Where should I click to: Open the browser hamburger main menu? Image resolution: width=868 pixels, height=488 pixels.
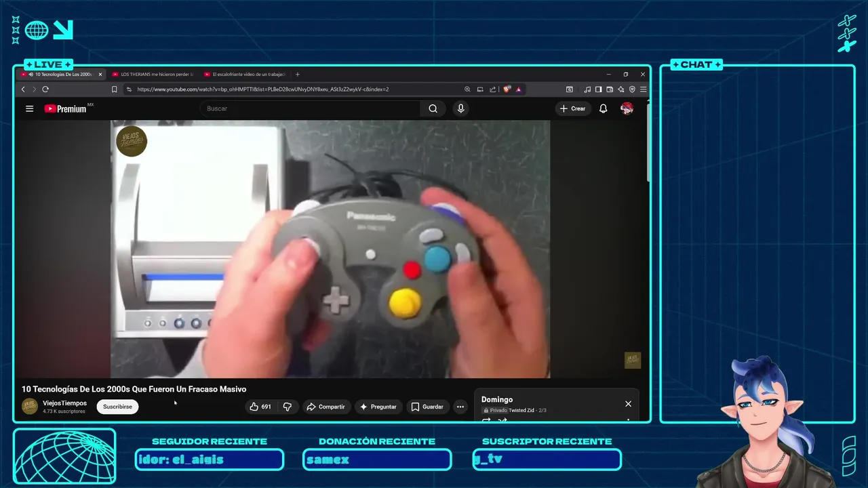coord(643,89)
